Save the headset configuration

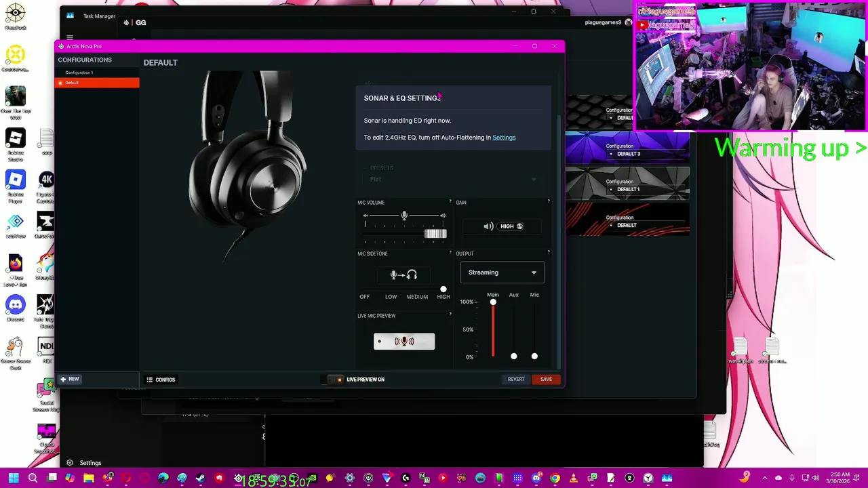pos(546,379)
